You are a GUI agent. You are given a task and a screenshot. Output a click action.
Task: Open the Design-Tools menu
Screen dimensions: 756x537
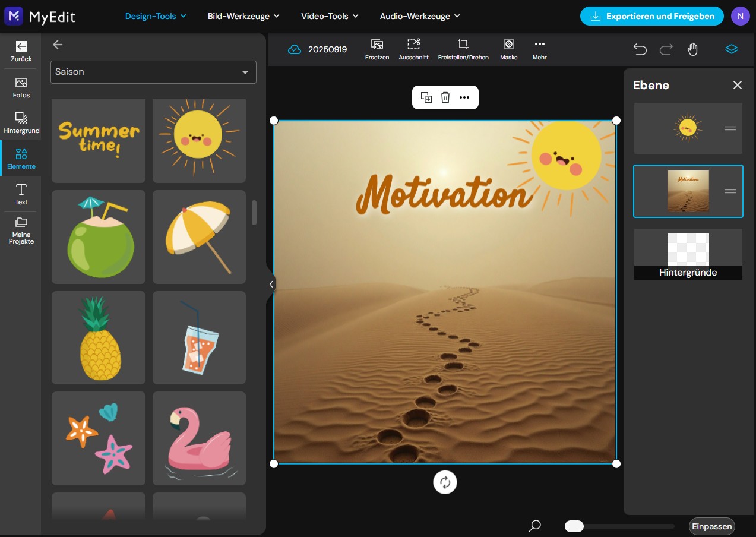coord(156,16)
